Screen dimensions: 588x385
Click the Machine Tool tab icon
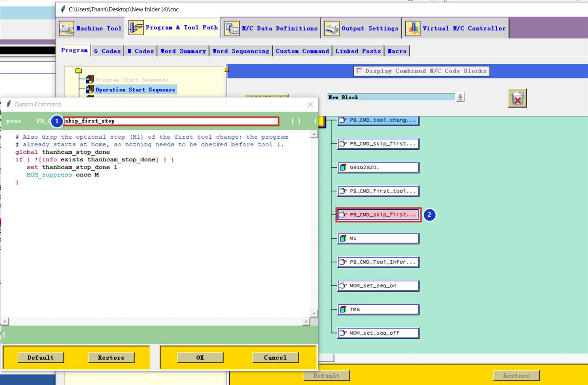[66, 28]
